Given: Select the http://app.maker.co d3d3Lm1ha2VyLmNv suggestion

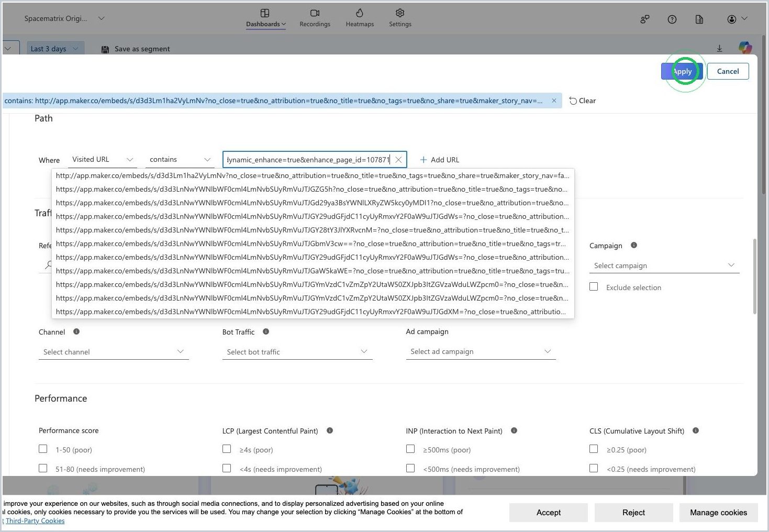Looking at the screenshot, I should point(313,175).
